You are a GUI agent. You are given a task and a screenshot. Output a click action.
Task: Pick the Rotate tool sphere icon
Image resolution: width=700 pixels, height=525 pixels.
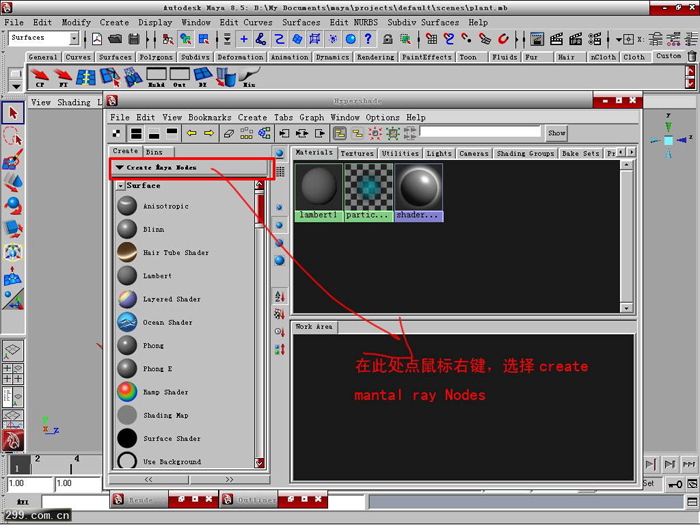coord(13,205)
